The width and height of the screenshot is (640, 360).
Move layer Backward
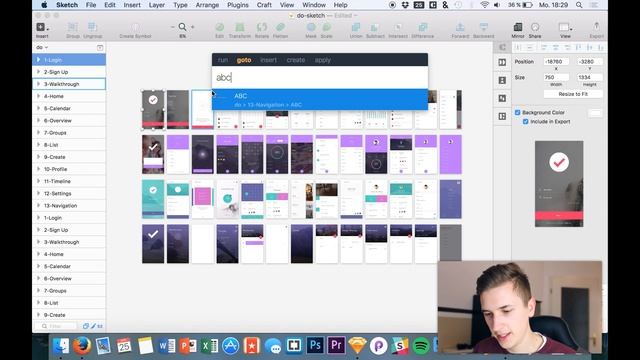tap(484, 27)
